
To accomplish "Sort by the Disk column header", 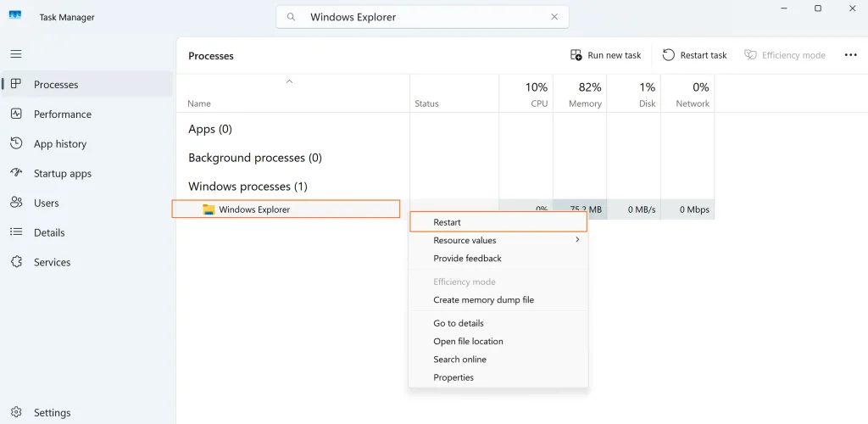I will pyautogui.click(x=633, y=93).
